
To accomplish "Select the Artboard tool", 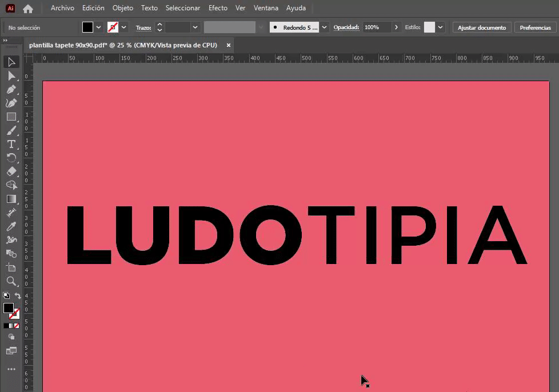I will pos(11,267).
